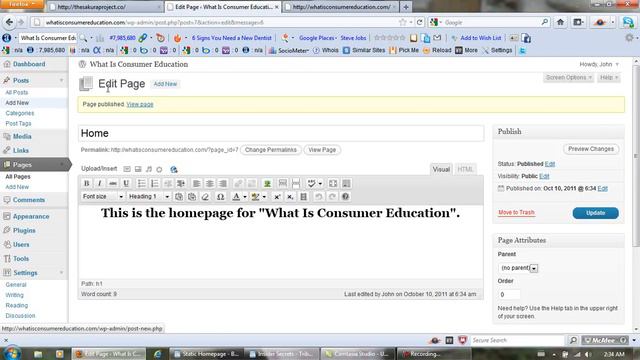Viewport: 640px width, 360px height.
Task: Toggle fullscreen editing mode
Action: coord(333,184)
